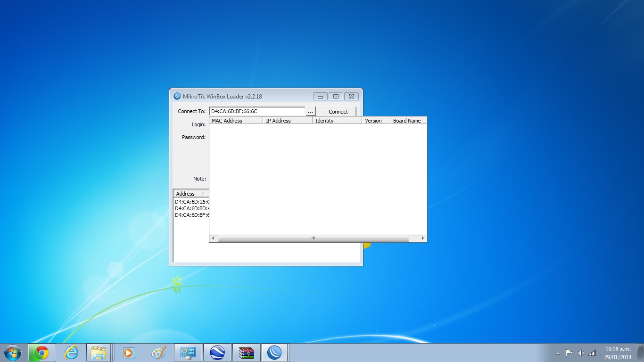
Task: Click the WinBox logo in the title bar
Action: pos(177,96)
